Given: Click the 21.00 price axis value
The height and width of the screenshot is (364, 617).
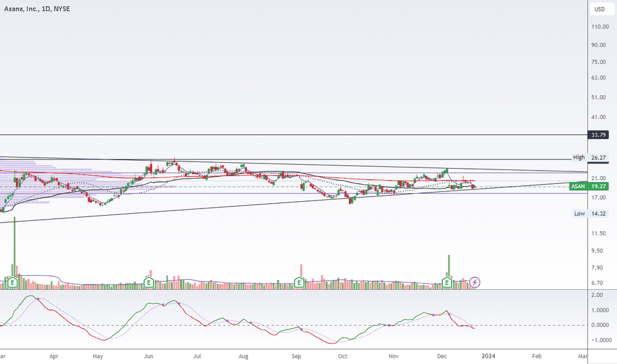Looking at the screenshot, I should (x=598, y=178).
